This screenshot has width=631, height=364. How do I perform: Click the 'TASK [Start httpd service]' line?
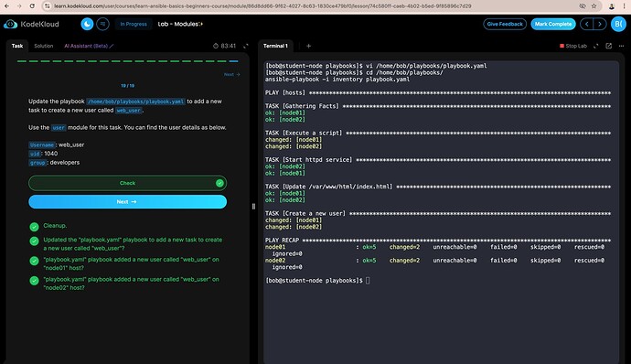coord(438,160)
